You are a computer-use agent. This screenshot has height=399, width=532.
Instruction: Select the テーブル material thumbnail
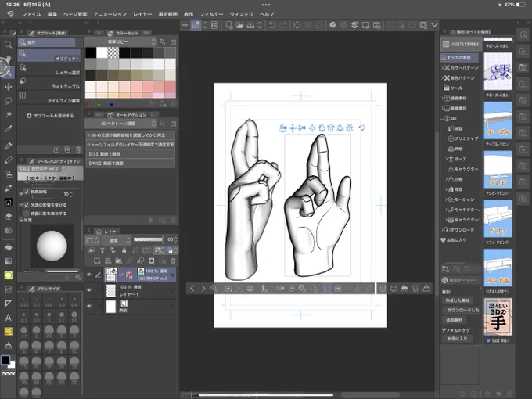[498, 120]
